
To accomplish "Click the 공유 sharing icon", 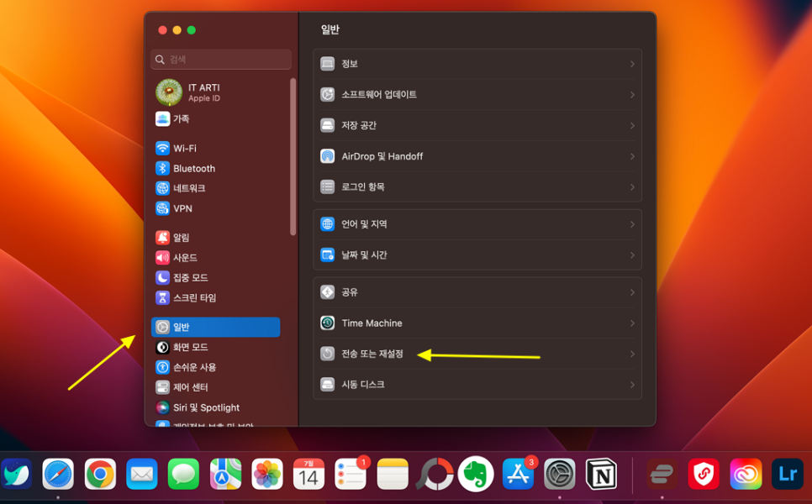I will coord(327,292).
